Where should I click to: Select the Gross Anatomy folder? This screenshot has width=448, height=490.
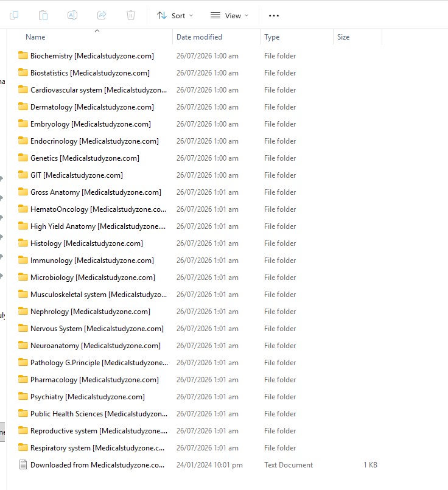[96, 192]
